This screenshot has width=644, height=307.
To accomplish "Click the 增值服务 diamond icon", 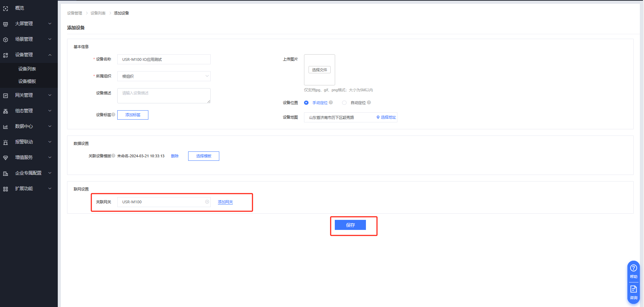I will (x=6, y=158).
